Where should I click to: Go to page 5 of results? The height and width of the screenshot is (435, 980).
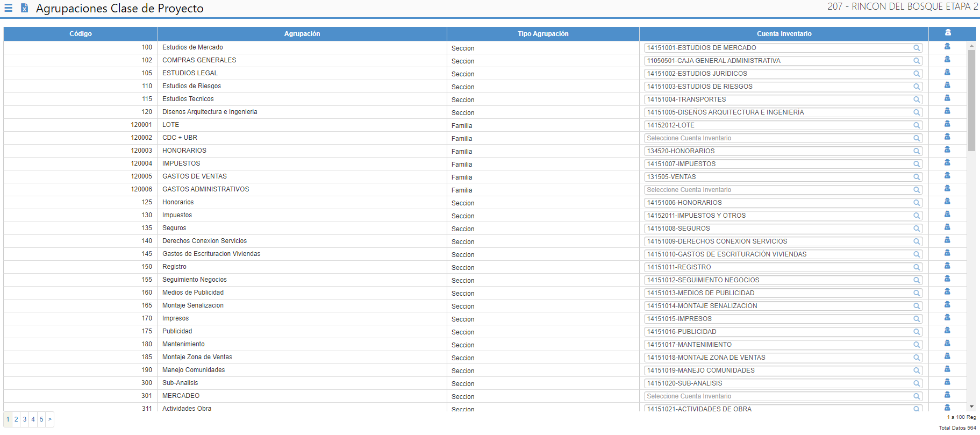41,419
